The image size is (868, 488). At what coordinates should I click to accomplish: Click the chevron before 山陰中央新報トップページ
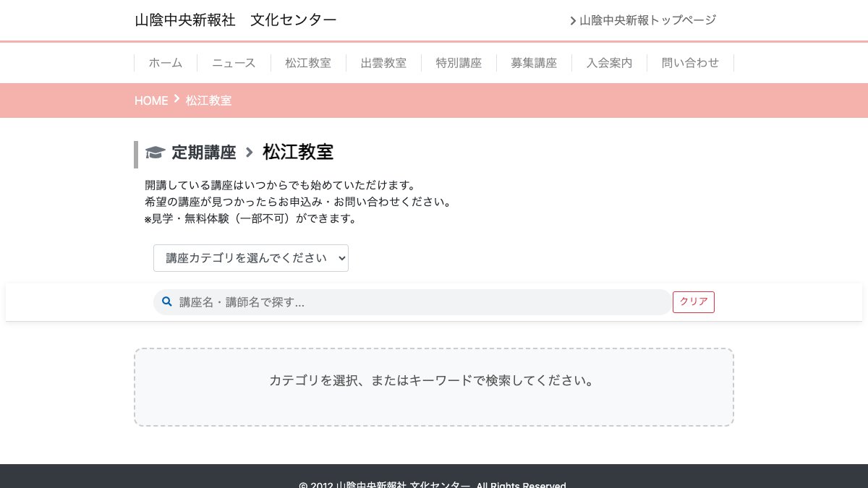tap(573, 21)
